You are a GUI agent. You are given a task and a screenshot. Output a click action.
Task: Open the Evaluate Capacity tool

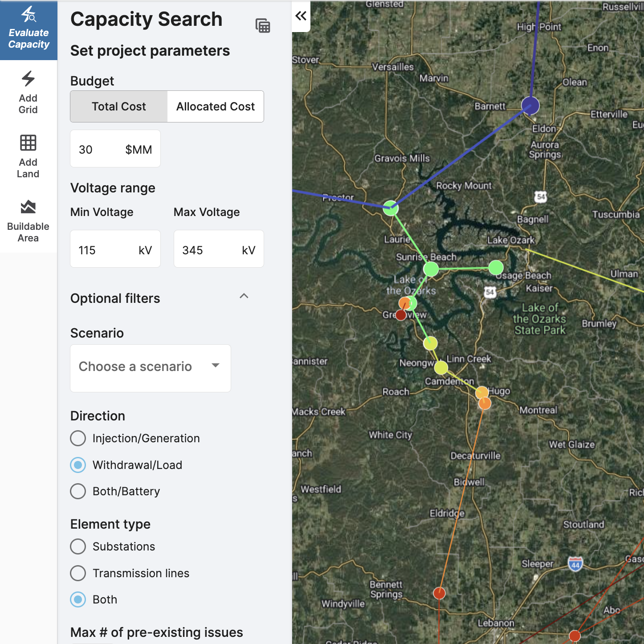point(29,30)
